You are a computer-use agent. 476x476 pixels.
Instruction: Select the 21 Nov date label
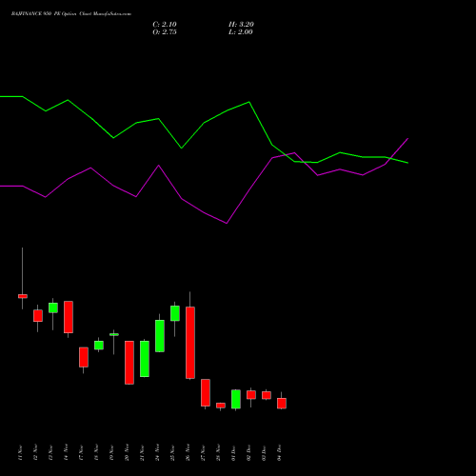pyautogui.click(x=142, y=453)
